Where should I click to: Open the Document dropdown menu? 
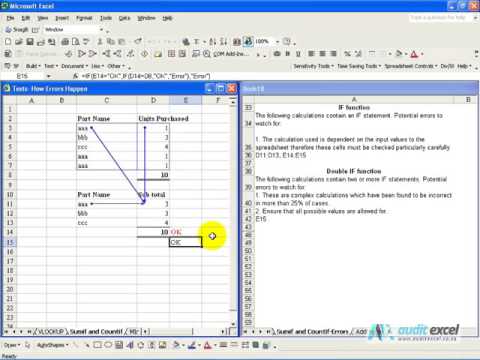74,66
